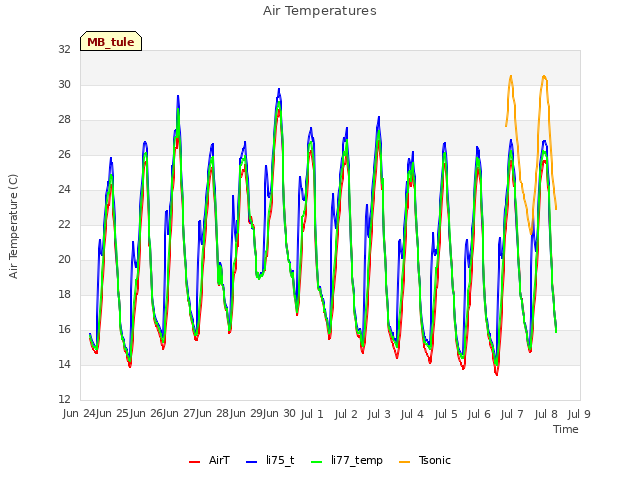Click the Air Temperature (C) axis label
This screenshot has height=480, width=640.
click(x=13, y=227)
